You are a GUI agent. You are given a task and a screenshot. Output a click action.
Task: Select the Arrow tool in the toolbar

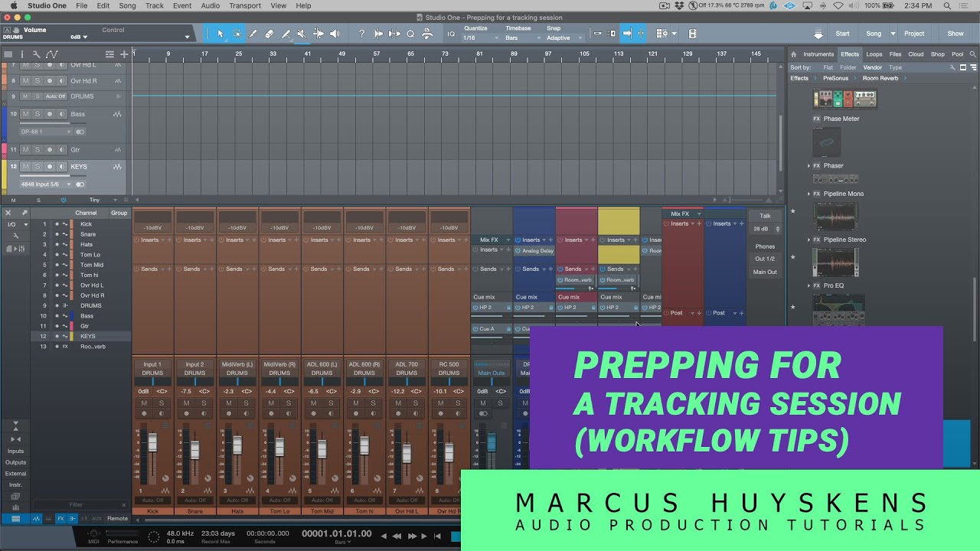[220, 34]
